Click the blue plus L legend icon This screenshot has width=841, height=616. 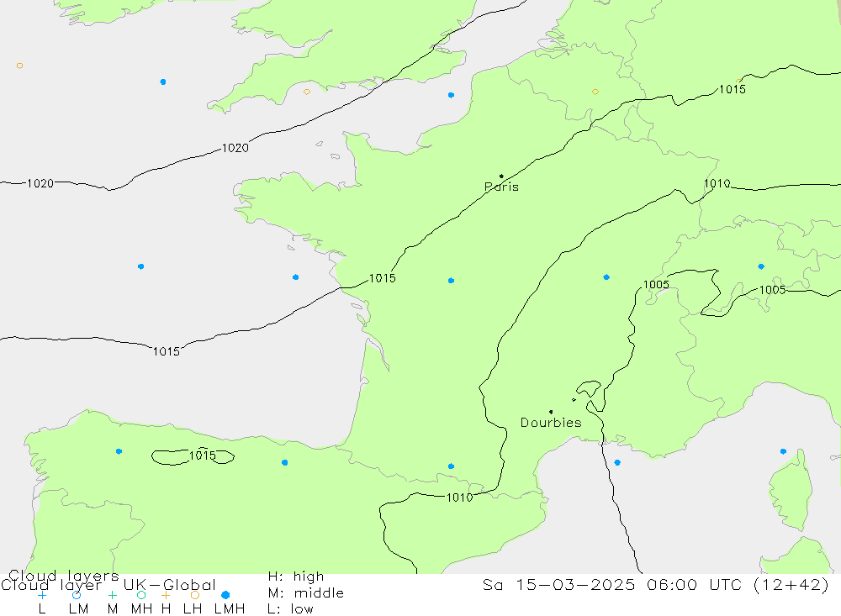42,595
